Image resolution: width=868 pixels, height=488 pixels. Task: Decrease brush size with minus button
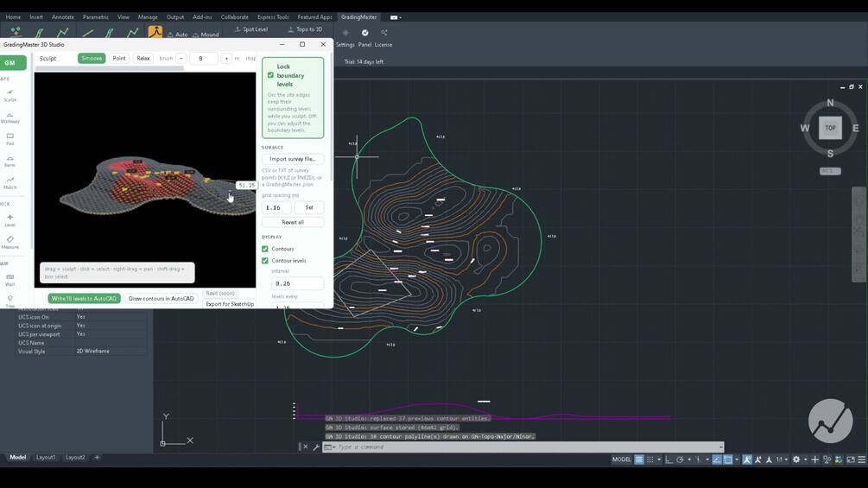(181, 58)
